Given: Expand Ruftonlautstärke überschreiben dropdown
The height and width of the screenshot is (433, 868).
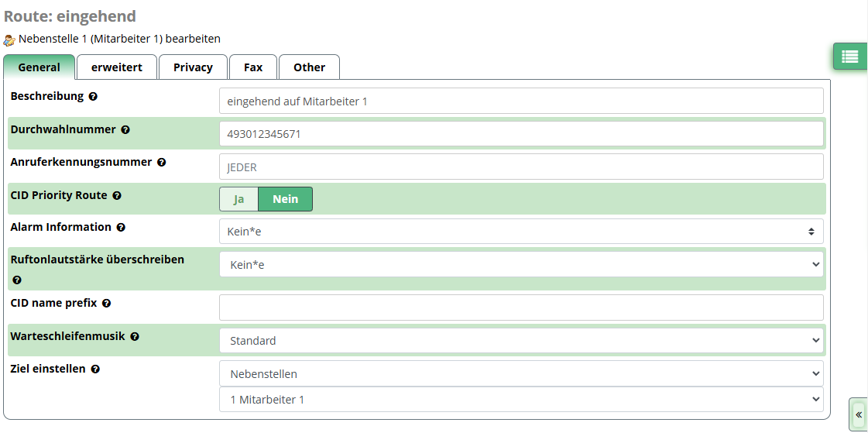Looking at the screenshot, I should pos(521,265).
